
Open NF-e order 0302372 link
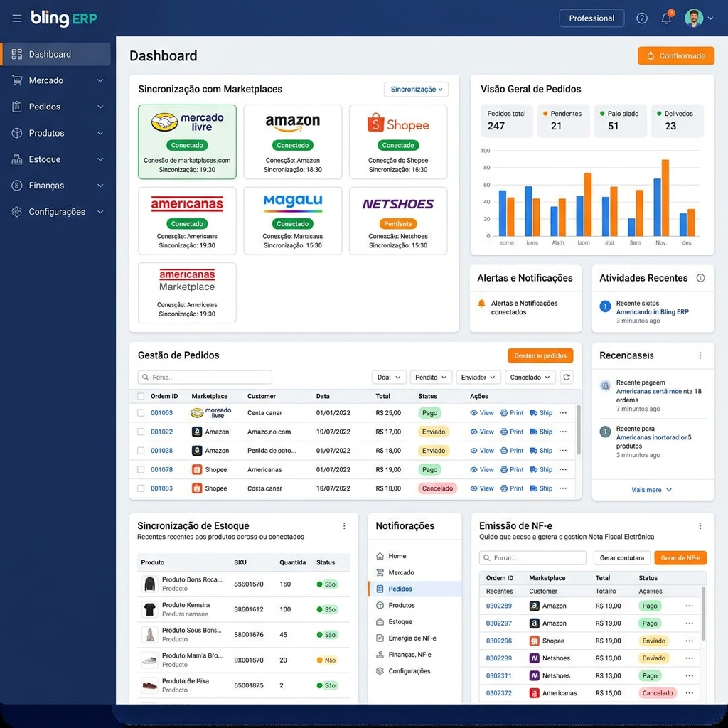(x=498, y=693)
